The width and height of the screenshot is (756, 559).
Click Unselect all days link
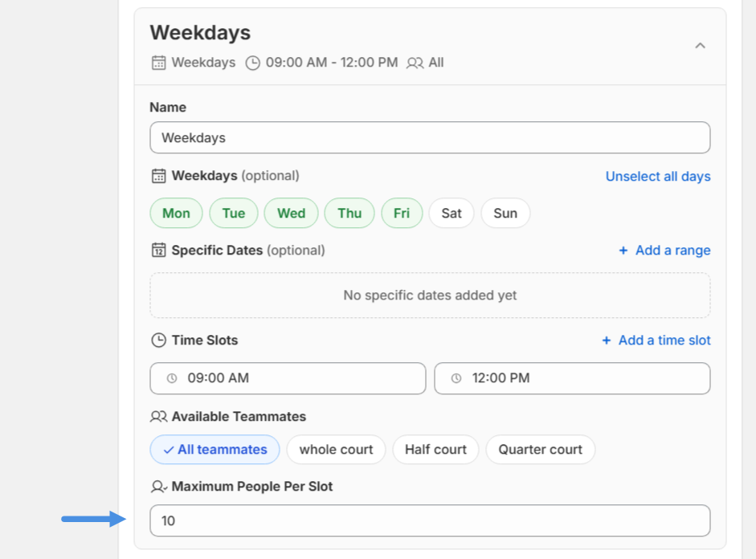(657, 176)
